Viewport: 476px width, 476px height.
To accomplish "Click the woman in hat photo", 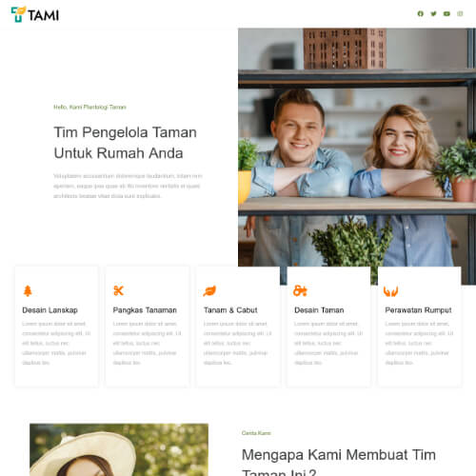I will pyautogui.click(x=119, y=449).
